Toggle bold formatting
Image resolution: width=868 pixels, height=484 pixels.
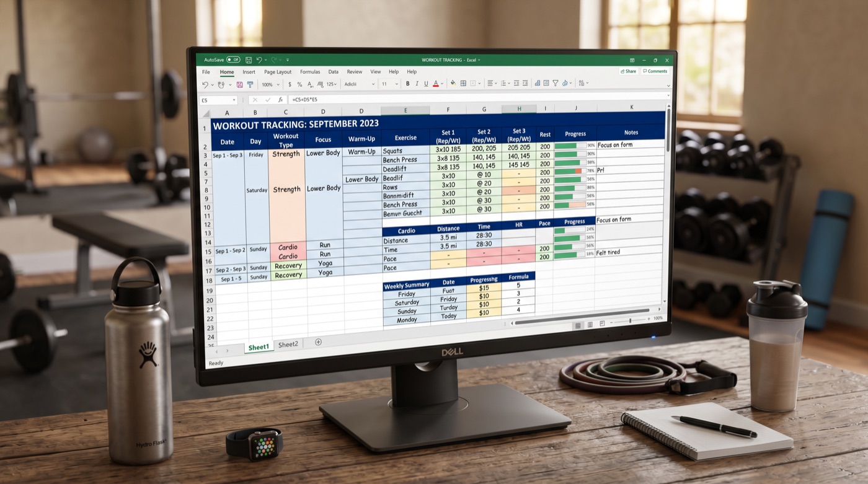pyautogui.click(x=407, y=84)
